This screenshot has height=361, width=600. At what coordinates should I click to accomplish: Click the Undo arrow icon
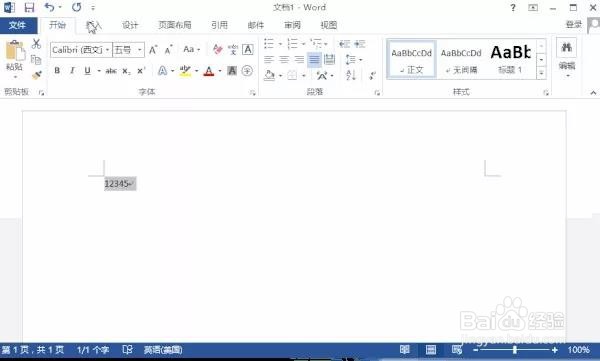click(49, 7)
